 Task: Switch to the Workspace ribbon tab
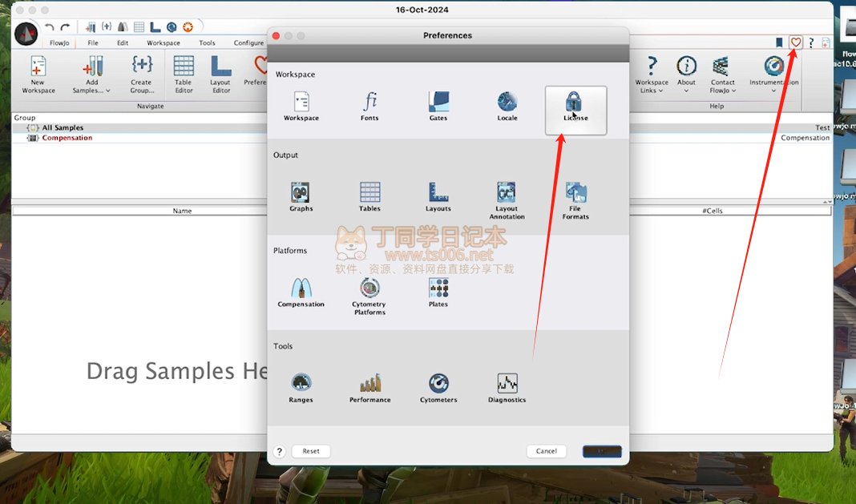(163, 43)
